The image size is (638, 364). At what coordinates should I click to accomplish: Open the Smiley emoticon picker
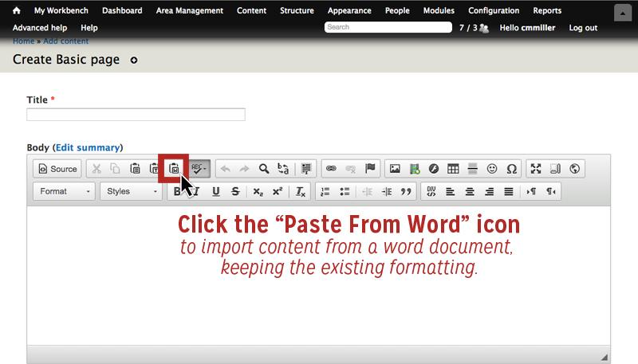pos(492,169)
